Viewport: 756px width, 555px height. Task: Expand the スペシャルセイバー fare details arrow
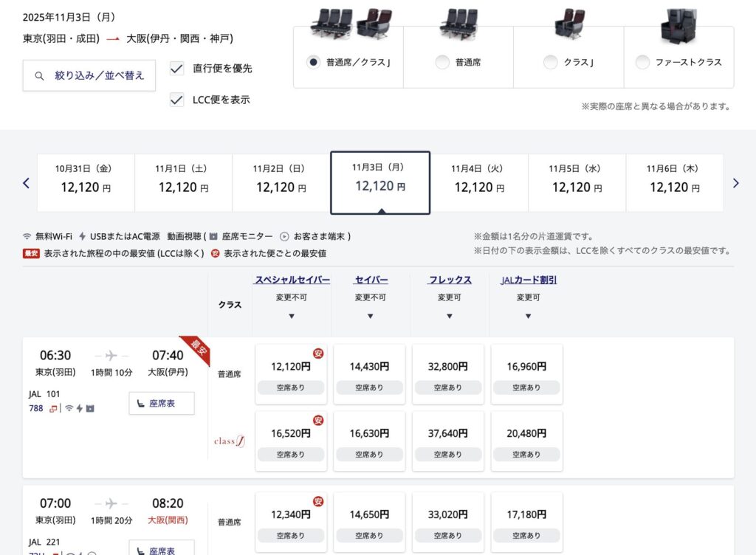point(292,316)
